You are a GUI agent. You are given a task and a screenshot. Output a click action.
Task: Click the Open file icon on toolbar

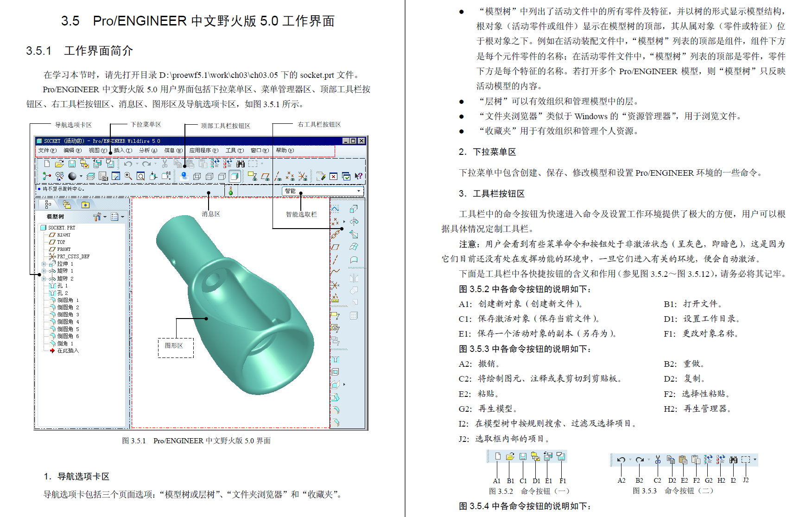click(x=59, y=163)
